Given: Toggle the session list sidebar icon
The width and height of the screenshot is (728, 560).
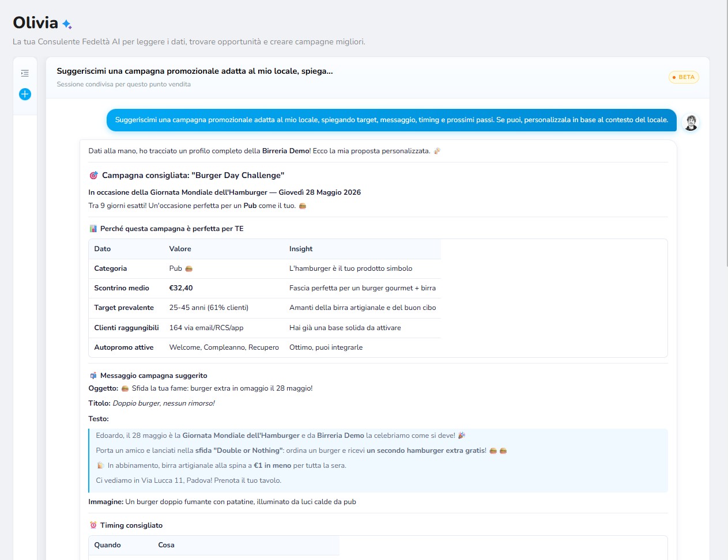Looking at the screenshot, I should 25,73.
